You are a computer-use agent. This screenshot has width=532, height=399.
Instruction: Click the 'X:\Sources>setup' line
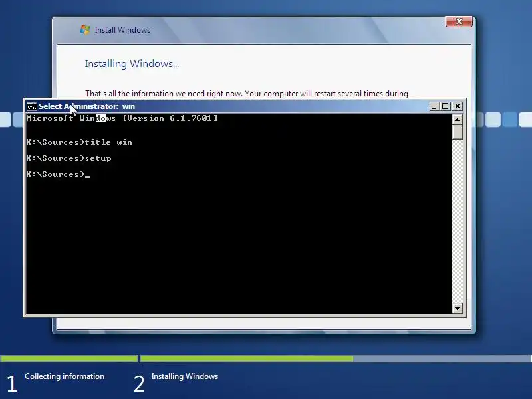pyautogui.click(x=69, y=158)
